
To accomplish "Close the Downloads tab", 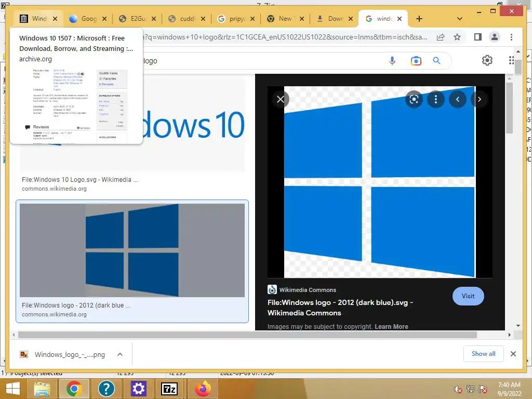I will click(351, 19).
